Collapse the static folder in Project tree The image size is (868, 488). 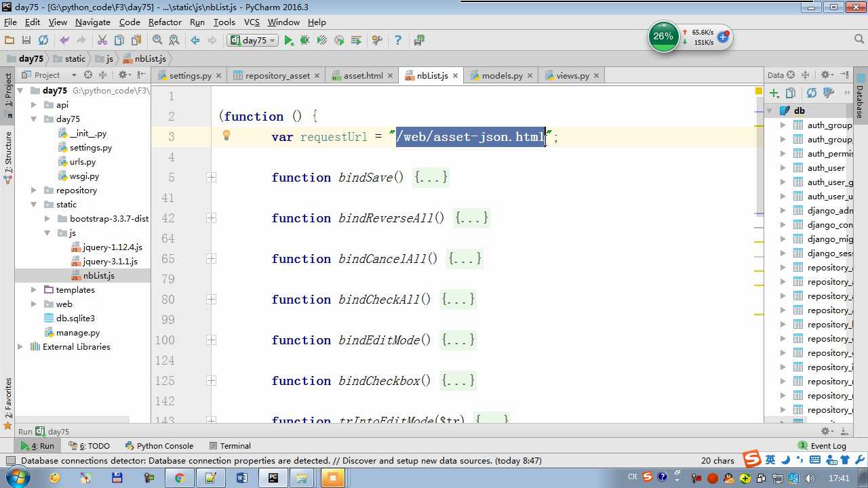coord(34,205)
